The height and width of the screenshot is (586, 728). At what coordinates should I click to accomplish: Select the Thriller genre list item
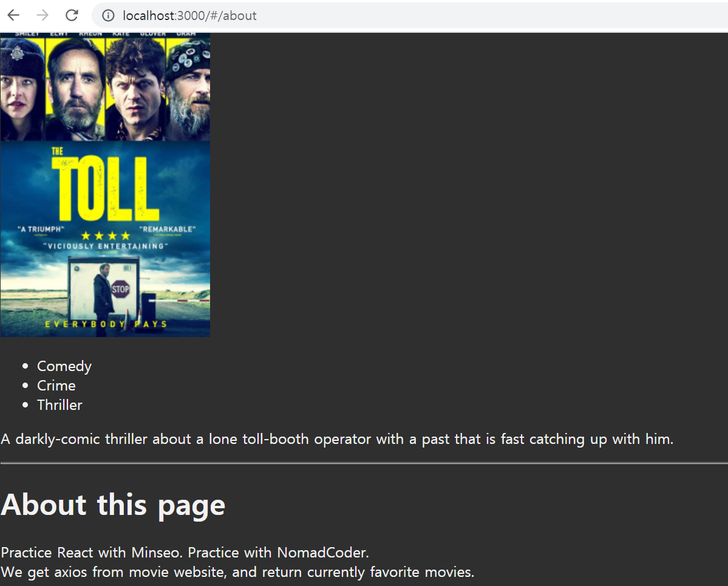click(60, 405)
